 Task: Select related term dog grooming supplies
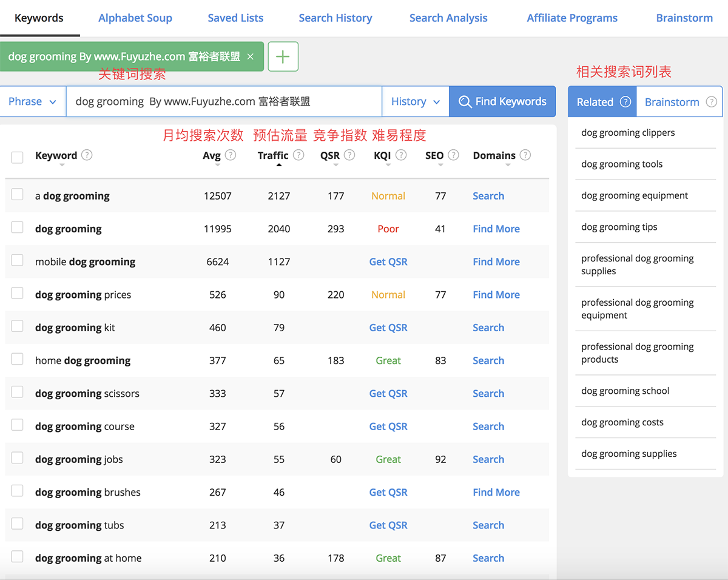[x=629, y=454]
